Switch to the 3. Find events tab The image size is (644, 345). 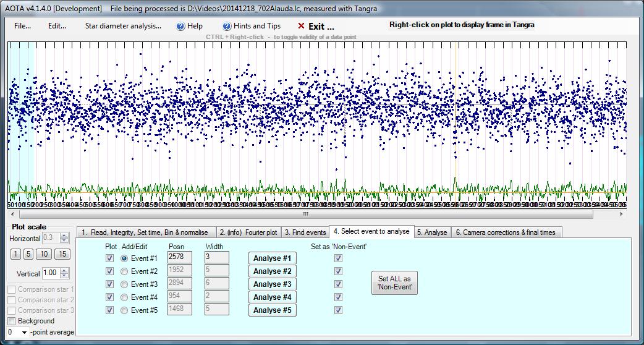pyautogui.click(x=305, y=232)
